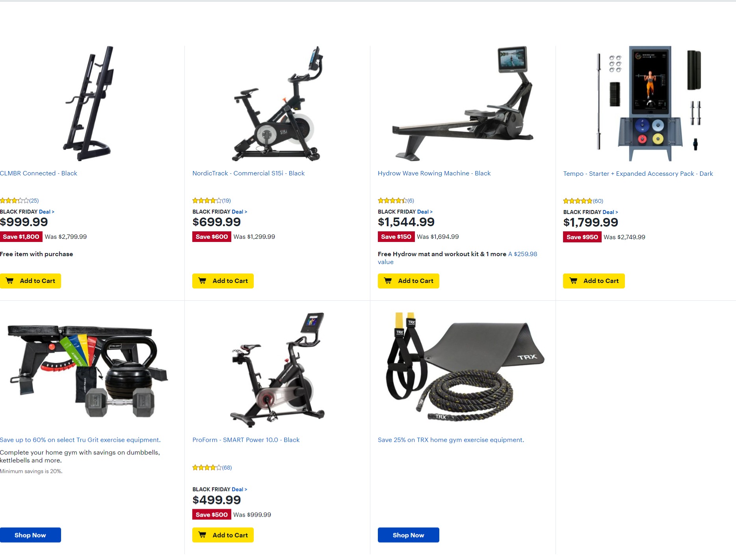This screenshot has height=560, width=736.
Task: Open Save 25% on TRX home gym link
Action: point(451,440)
